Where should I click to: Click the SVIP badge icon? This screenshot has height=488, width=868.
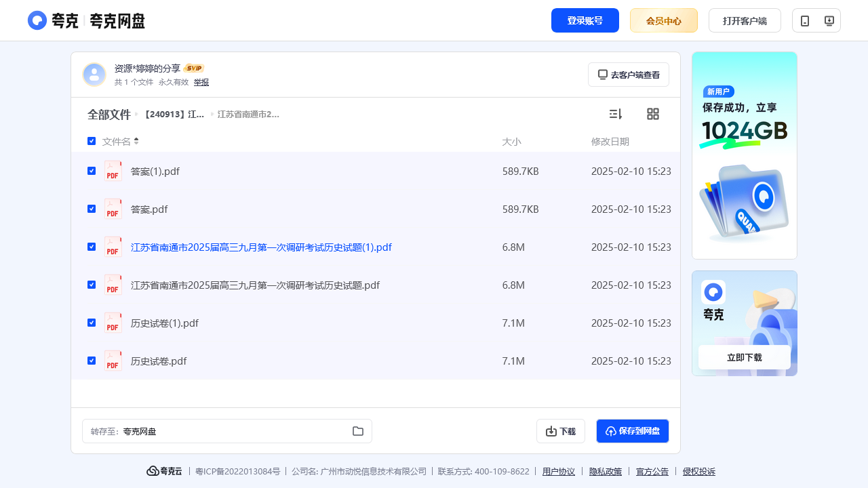[194, 68]
